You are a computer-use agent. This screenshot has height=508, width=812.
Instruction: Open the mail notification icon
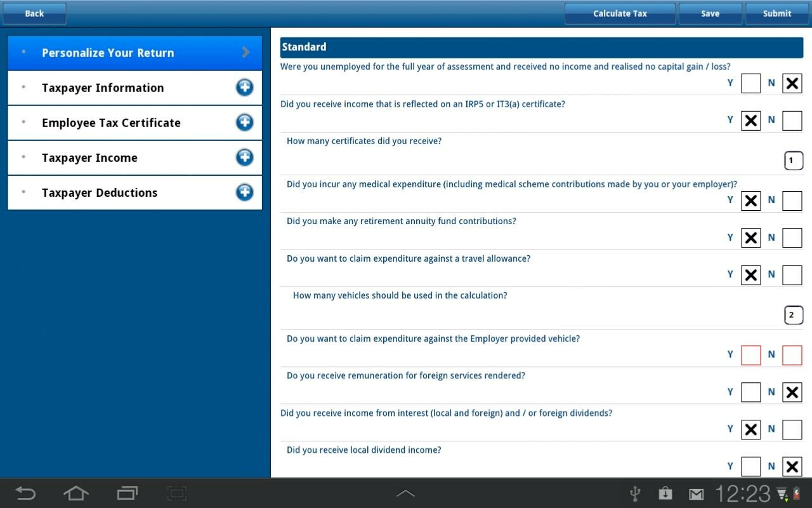[697, 494]
